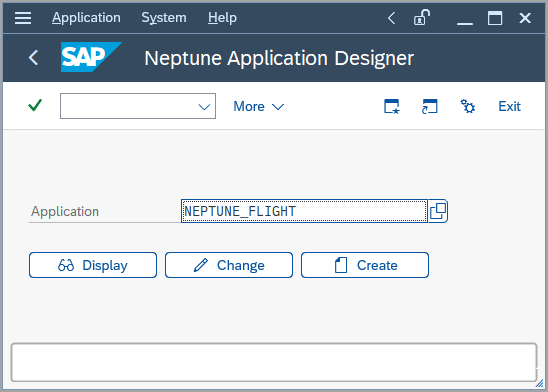Click the Display button

93,265
